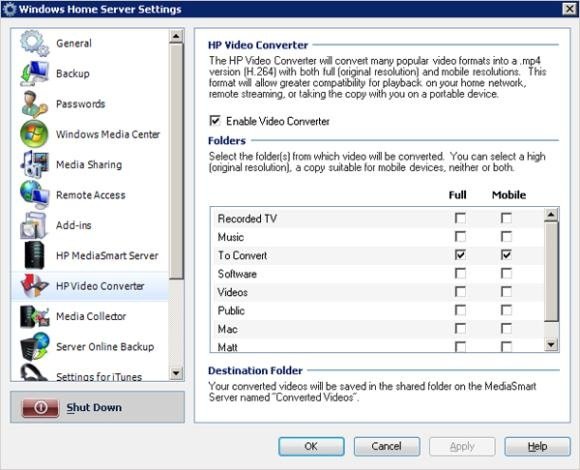Enable Mobile conversion for Music

(x=506, y=236)
